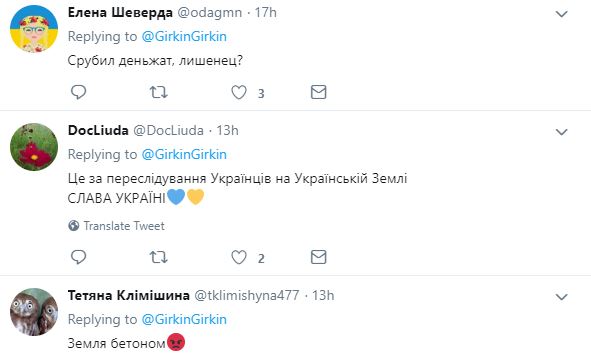Retweet Елена Шеверда's tweet

pyautogui.click(x=159, y=92)
